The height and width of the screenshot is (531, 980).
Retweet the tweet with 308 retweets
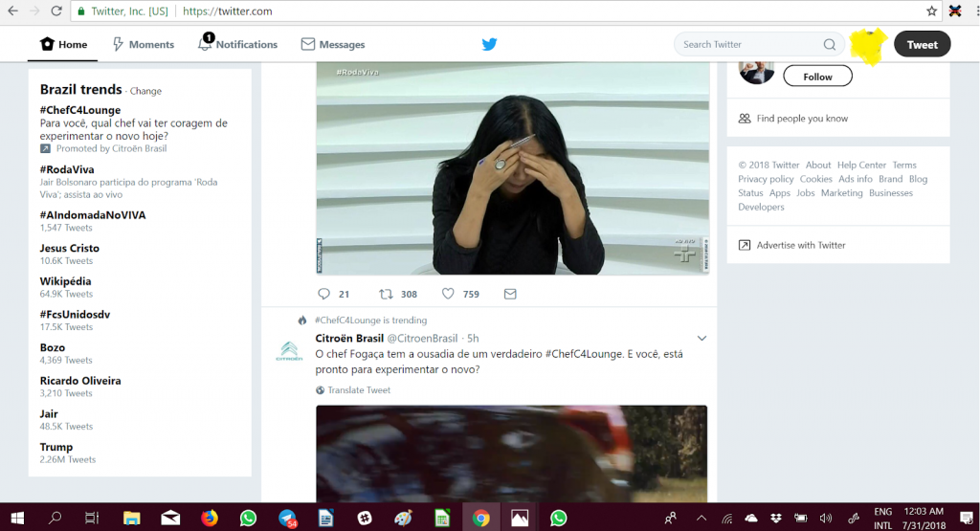tap(386, 295)
